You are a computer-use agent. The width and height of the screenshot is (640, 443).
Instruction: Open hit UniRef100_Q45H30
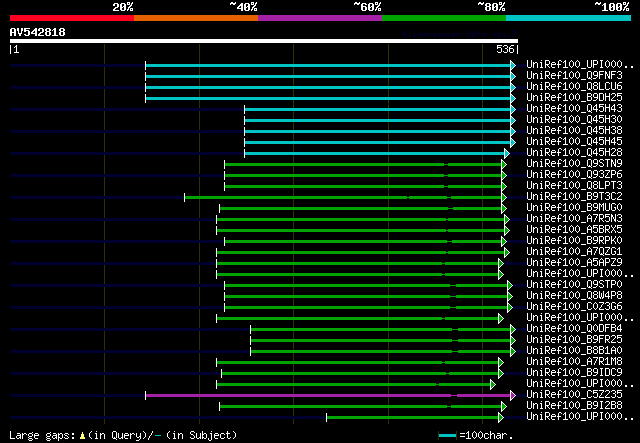(x=574, y=120)
